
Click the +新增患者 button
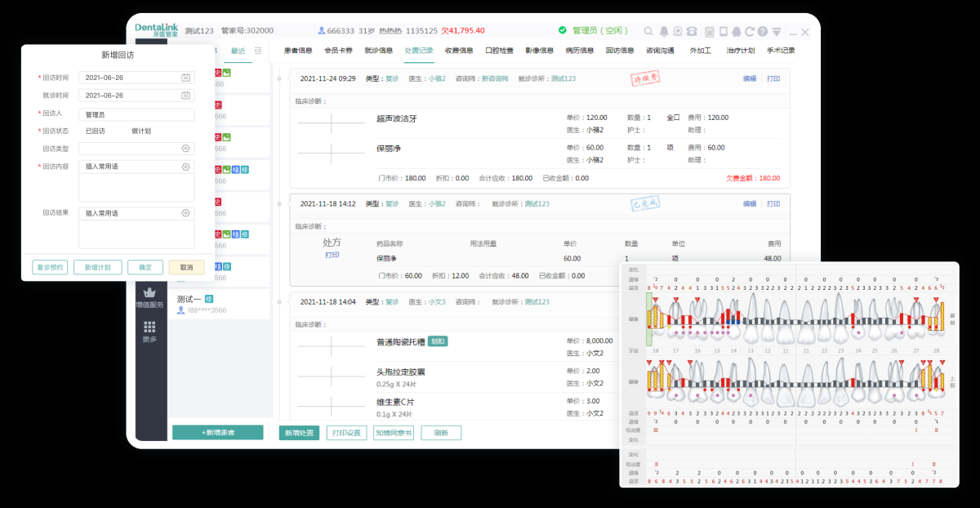[217, 432]
